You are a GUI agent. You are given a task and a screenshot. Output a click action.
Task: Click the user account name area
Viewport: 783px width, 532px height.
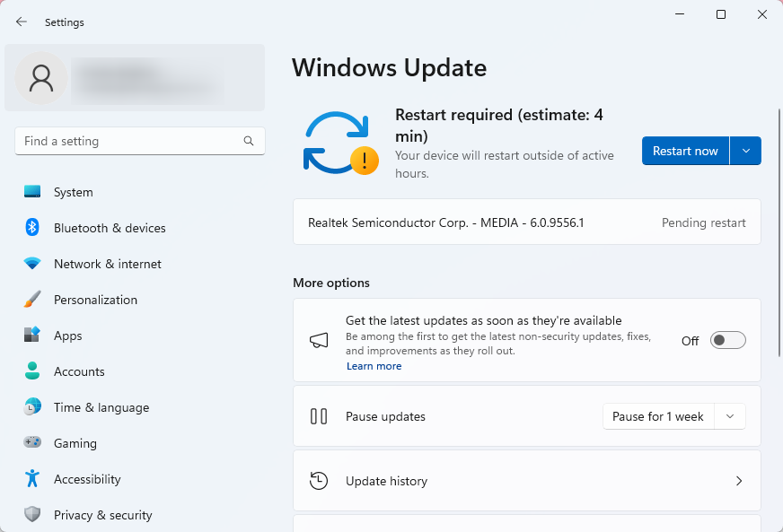pos(147,79)
